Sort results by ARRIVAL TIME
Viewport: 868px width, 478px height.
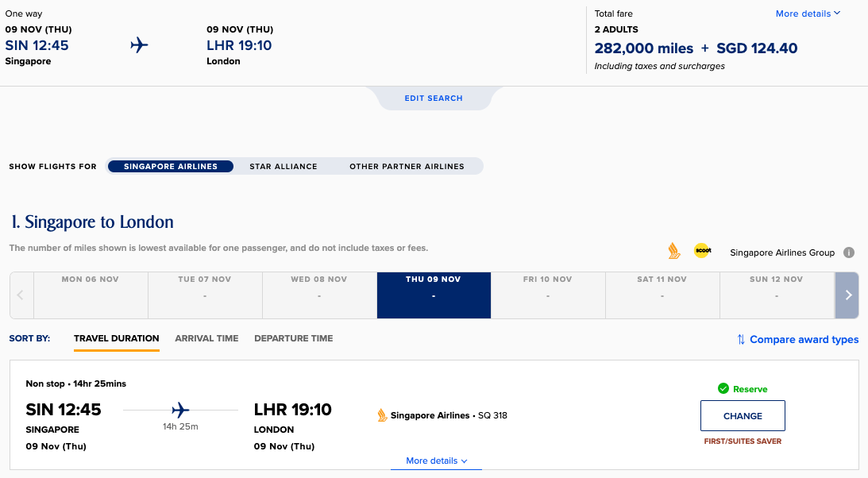tap(206, 338)
